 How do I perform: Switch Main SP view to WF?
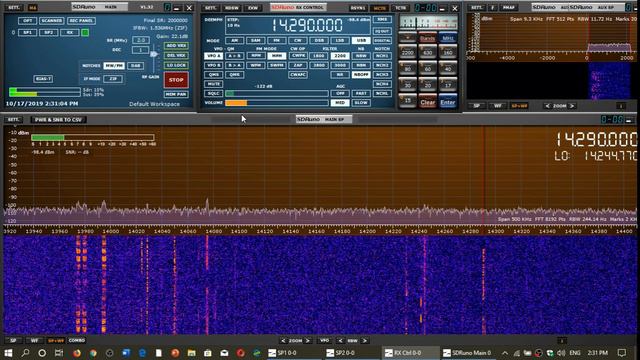tap(34, 340)
